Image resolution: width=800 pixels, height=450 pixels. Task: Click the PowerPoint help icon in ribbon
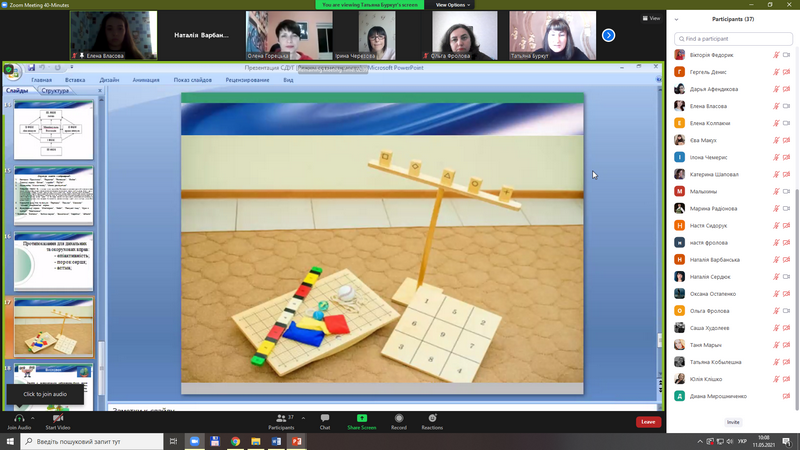point(658,80)
